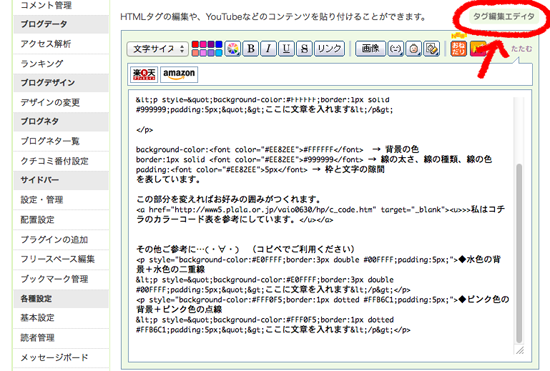Screen dimensions: 550x371
Task: Choose the purple color swatch
Action: 211,45
